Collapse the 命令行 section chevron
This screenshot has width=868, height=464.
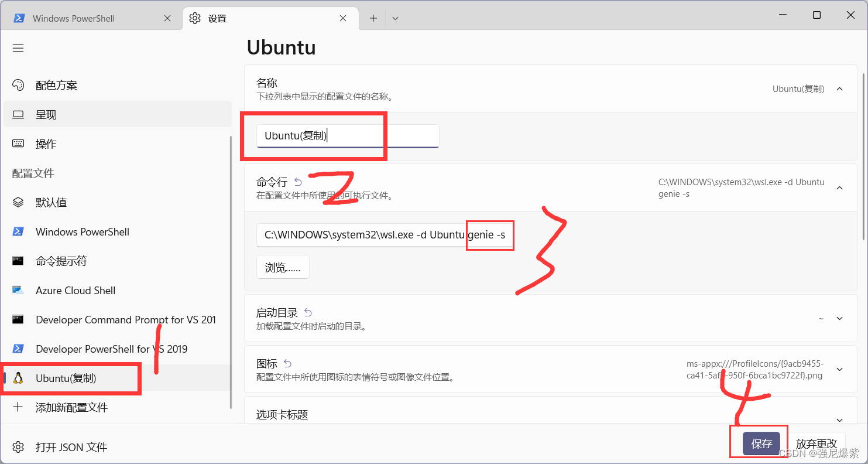(839, 188)
